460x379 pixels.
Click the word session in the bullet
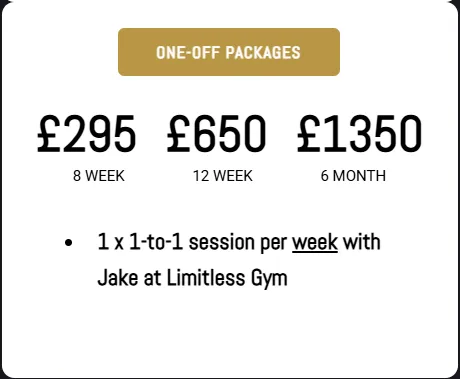pyautogui.click(x=222, y=242)
